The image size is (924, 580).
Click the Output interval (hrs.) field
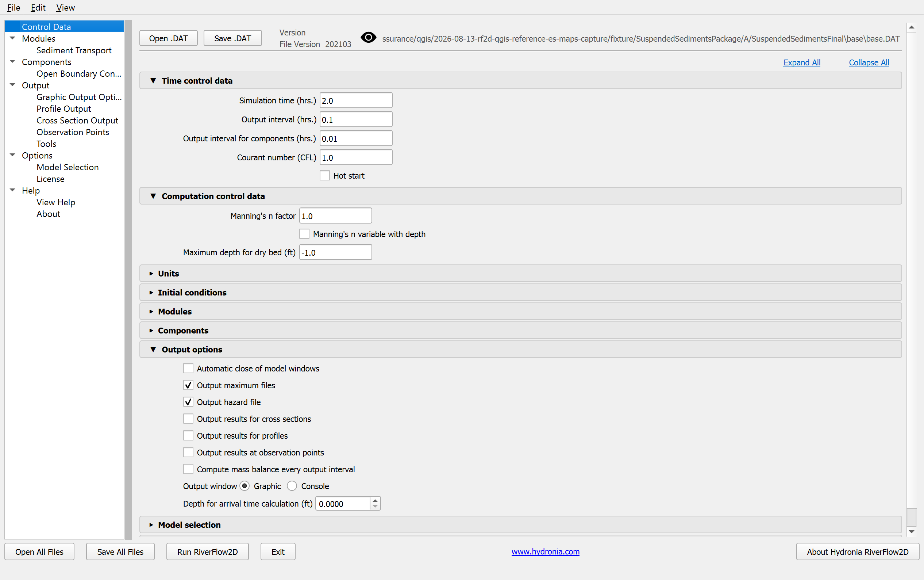point(356,119)
